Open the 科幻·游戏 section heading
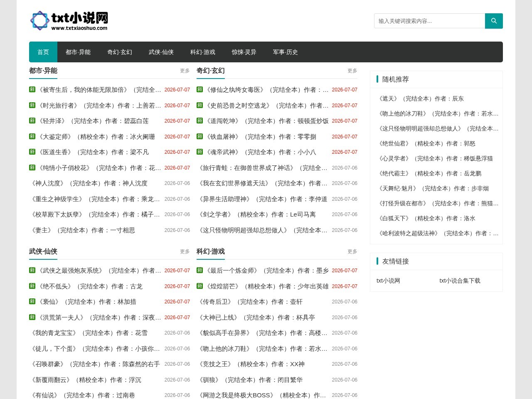Image resolution: width=532 pixels, height=399 pixels. coord(211,251)
